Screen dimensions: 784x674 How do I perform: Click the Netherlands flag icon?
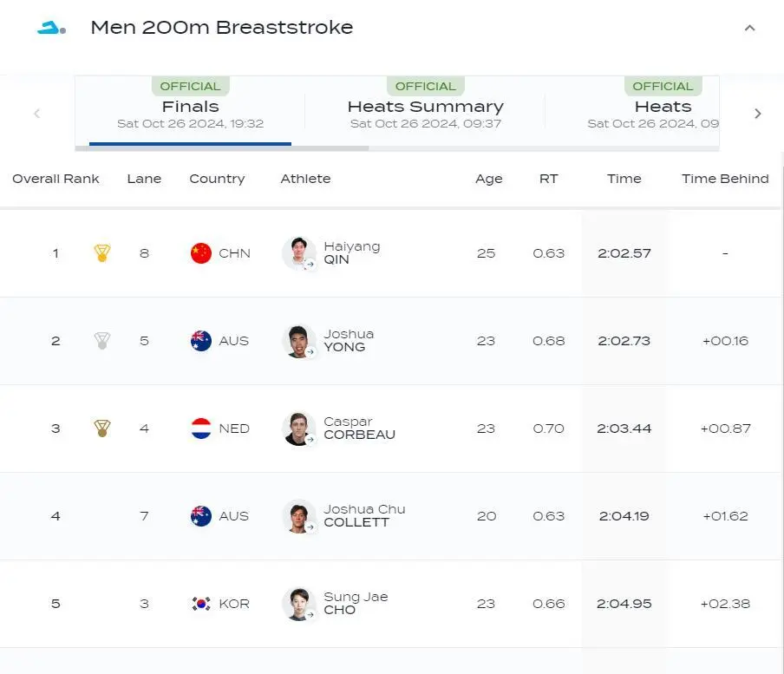coord(201,429)
